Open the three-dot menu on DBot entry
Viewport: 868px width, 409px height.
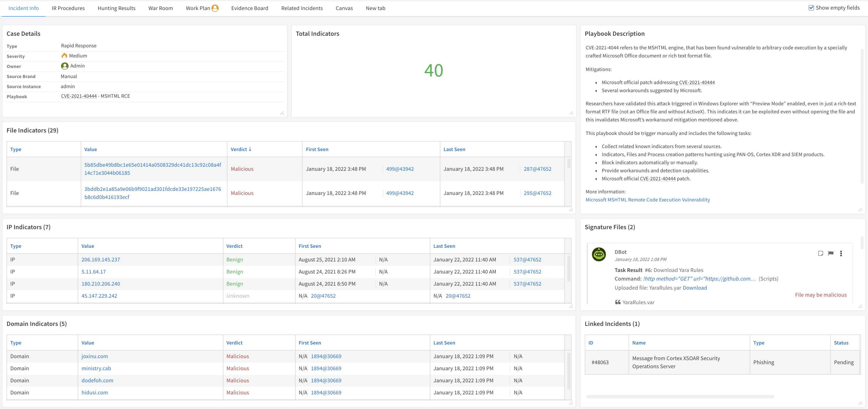tap(841, 253)
